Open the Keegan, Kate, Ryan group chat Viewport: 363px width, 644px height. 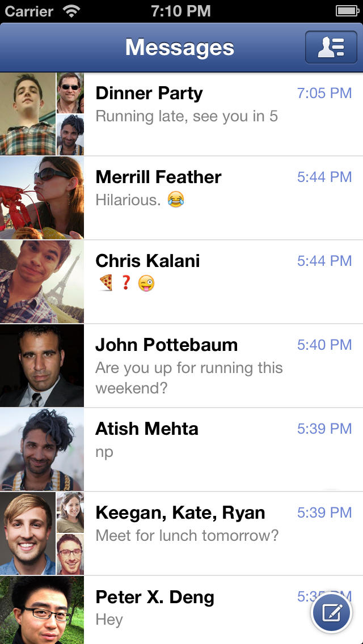(181, 533)
